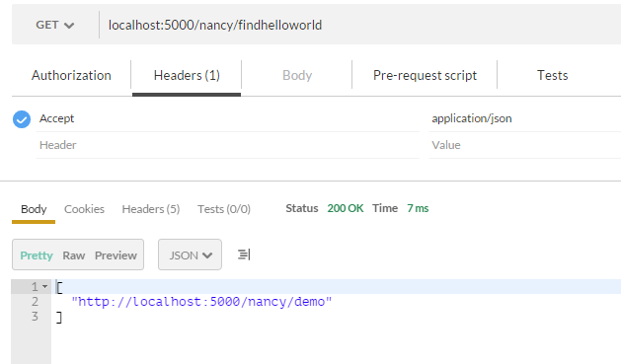Uncheck the Accept header checkbox
The image size is (621, 364).
click(22, 119)
